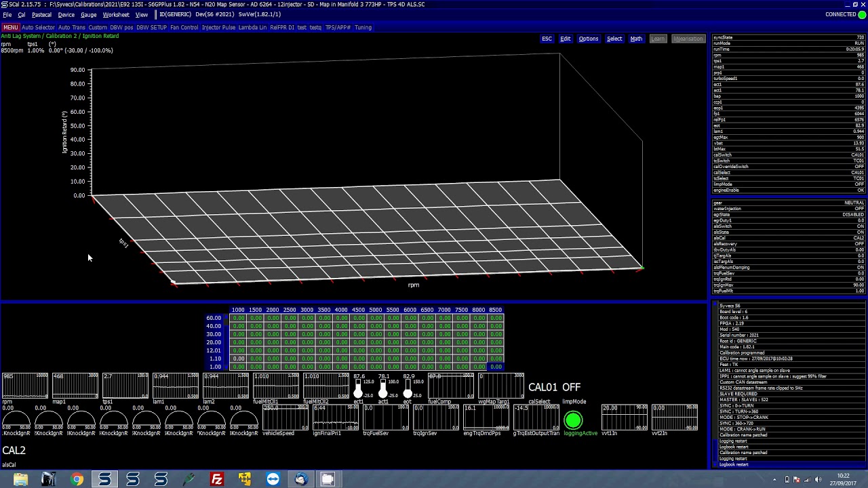The height and width of the screenshot is (488, 868).
Task: Open the Worksheet menu
Action: click(116, 15)
